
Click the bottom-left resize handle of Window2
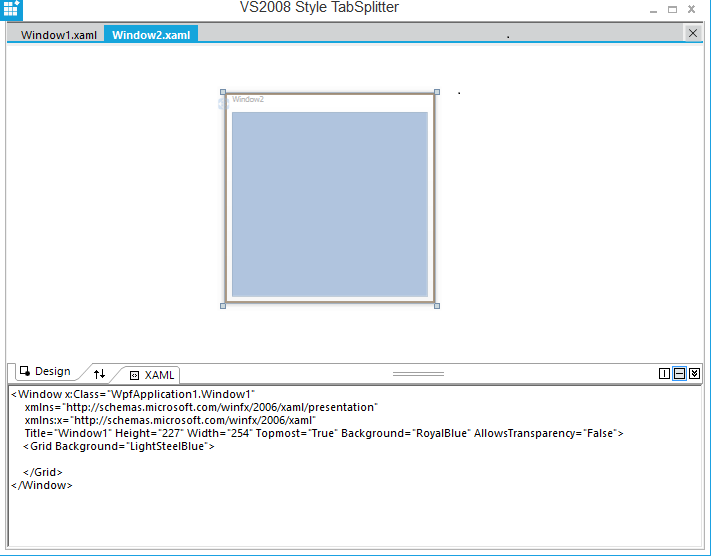(x=223, y=306)
